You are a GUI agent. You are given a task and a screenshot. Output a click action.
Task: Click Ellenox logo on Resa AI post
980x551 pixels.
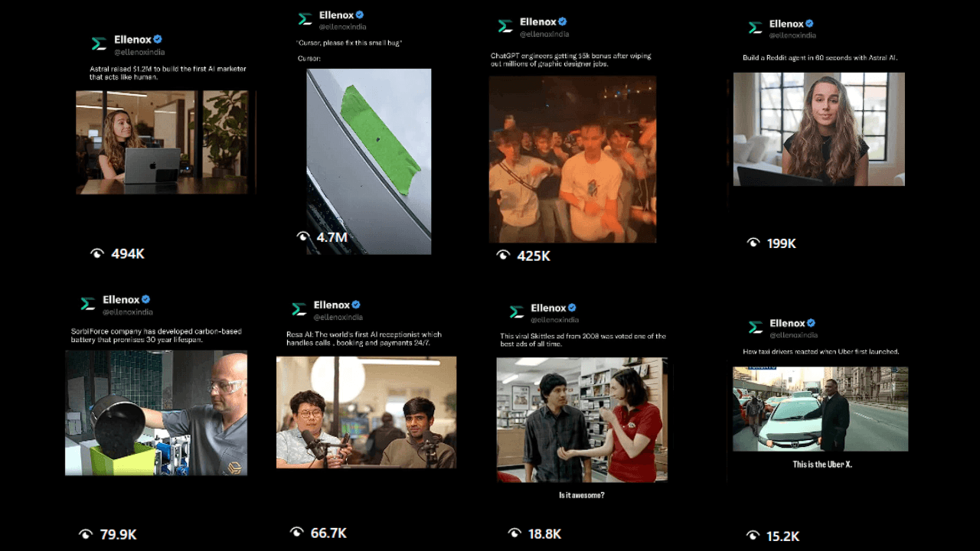tap(299, 309)
